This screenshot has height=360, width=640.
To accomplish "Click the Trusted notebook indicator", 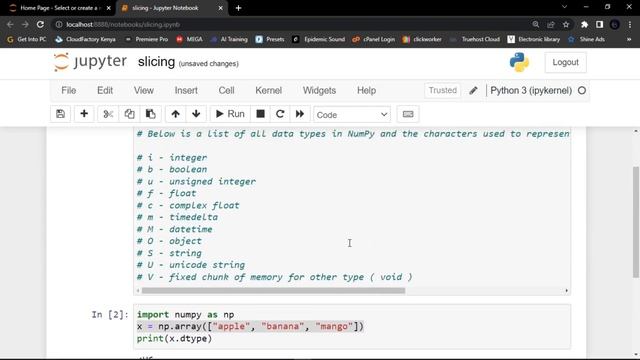I will [x=442, y=90].
